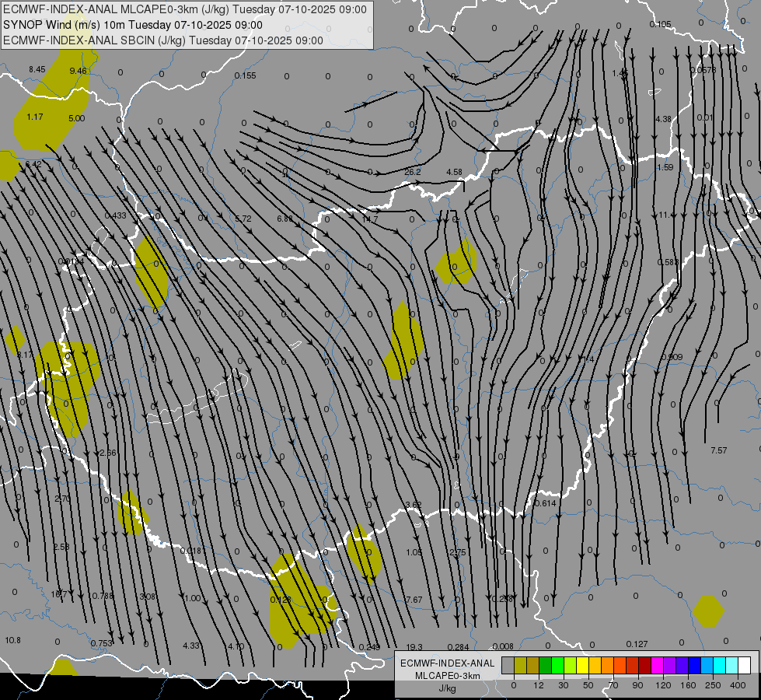Select the magenta swatch in the color scale
The height and width of the screenshot is (700, 761).
pos(657,665)
